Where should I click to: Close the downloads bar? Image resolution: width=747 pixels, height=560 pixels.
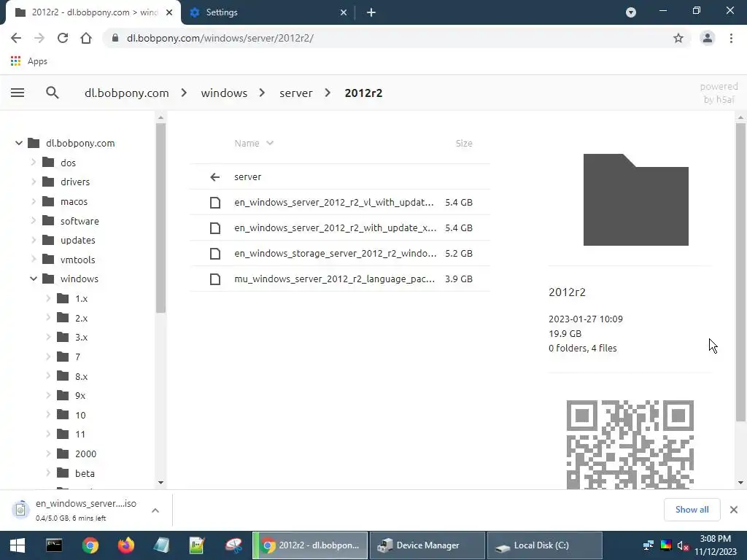pos(734,510)
